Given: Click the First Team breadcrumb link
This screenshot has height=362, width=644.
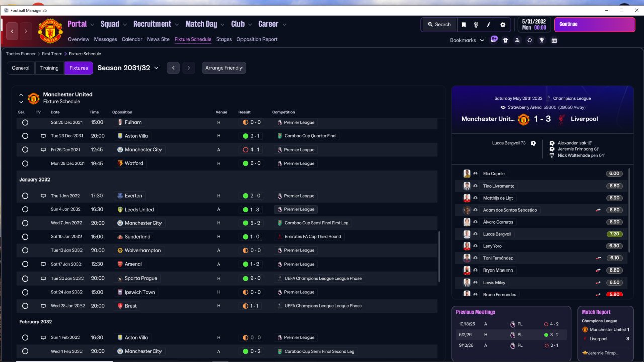Looking at the screenshot, I should pyautogui.click(x=52, y=54).
